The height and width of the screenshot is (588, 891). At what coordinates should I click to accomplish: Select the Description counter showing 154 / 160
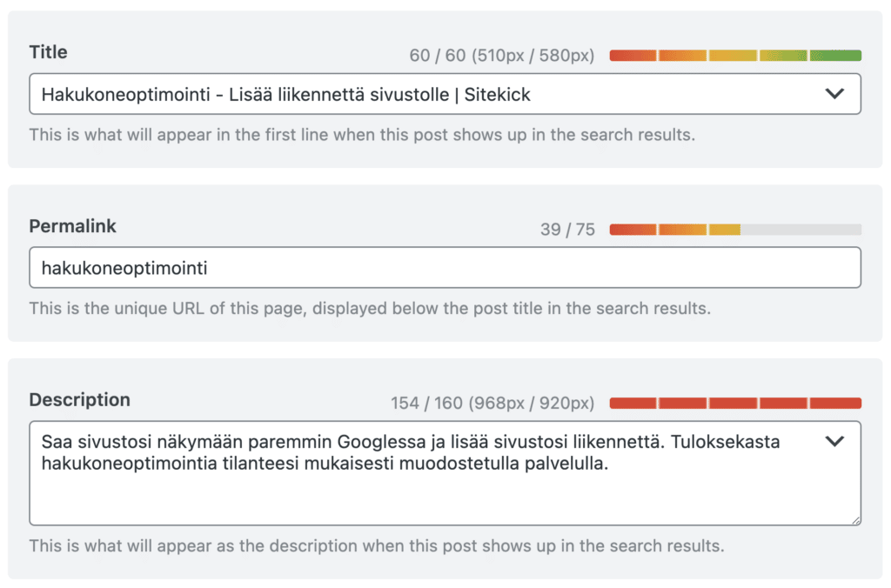[493, 401]
